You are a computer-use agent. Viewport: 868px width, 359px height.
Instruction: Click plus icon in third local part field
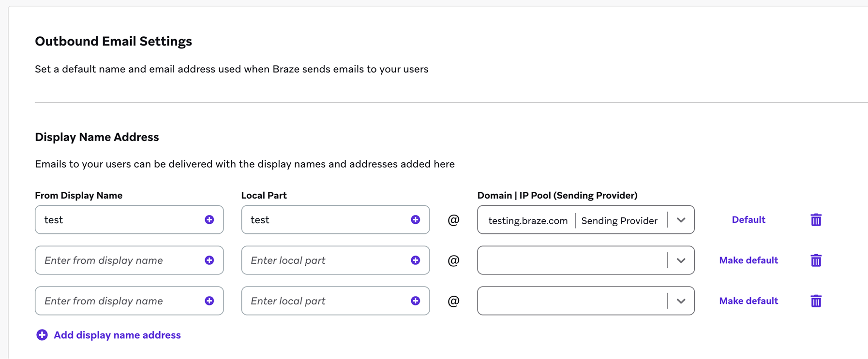coord(415,301)
